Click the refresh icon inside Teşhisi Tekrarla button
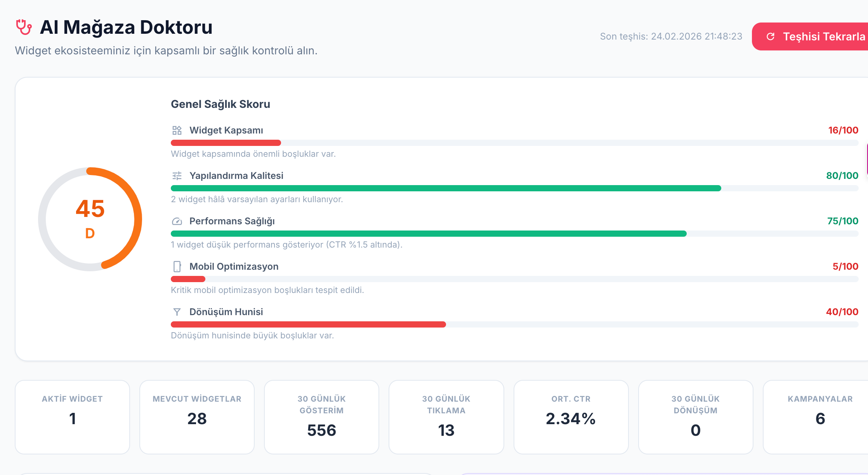868x475 pixels. pyautogui.click(x=771, y=36)
